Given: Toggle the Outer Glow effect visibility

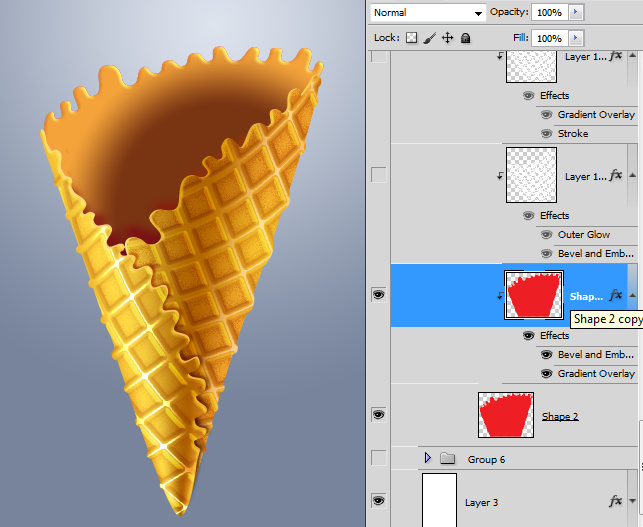Looking at the screenshot, I should coord(546,235).
